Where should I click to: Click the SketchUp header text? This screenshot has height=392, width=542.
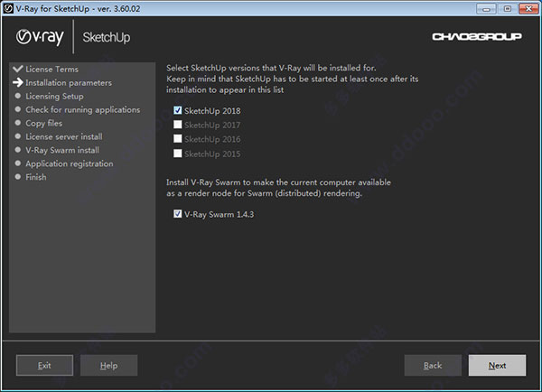106,37
